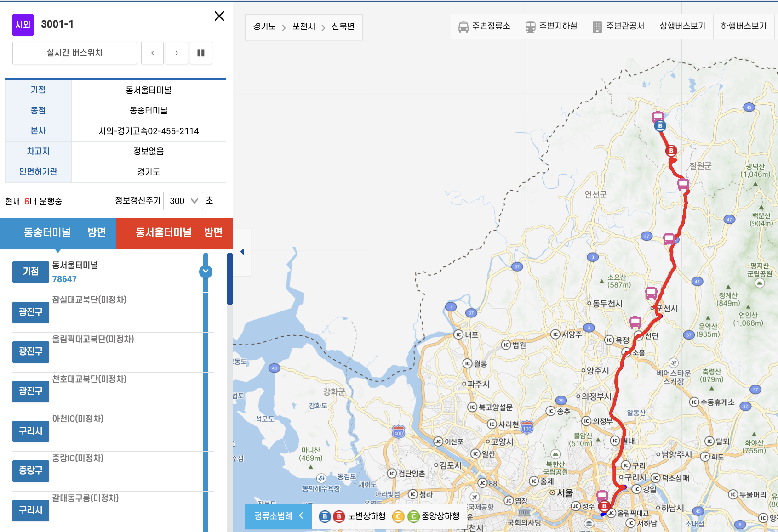778x532 pixels.
Task: Click the 기점 stop badge
Action: tap(31, 272)
